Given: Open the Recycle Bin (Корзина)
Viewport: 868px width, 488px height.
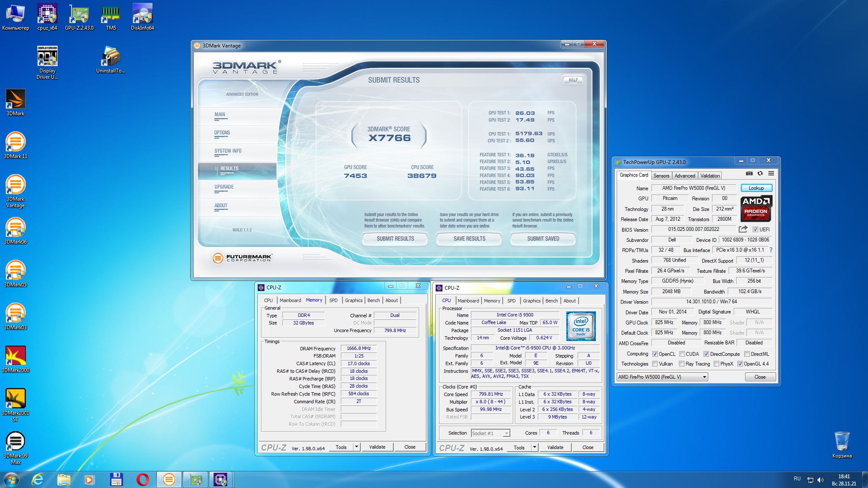Looking at the screenshot, I should click(x=842, y=445).
